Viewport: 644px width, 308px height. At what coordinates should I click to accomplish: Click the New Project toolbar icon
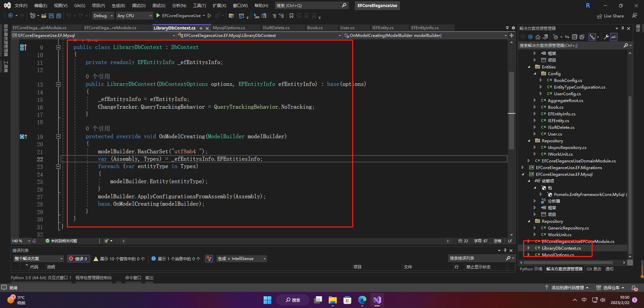point(33,16)
